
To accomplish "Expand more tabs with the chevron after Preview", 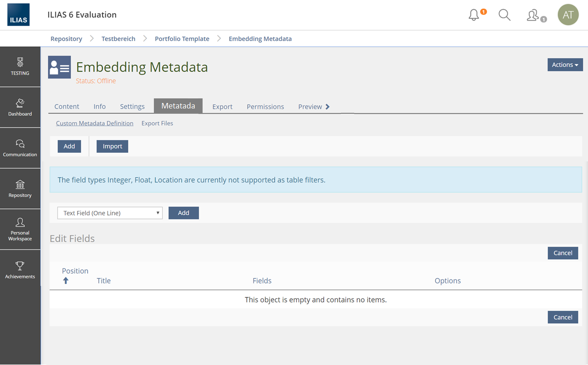I will click(328, 107).
